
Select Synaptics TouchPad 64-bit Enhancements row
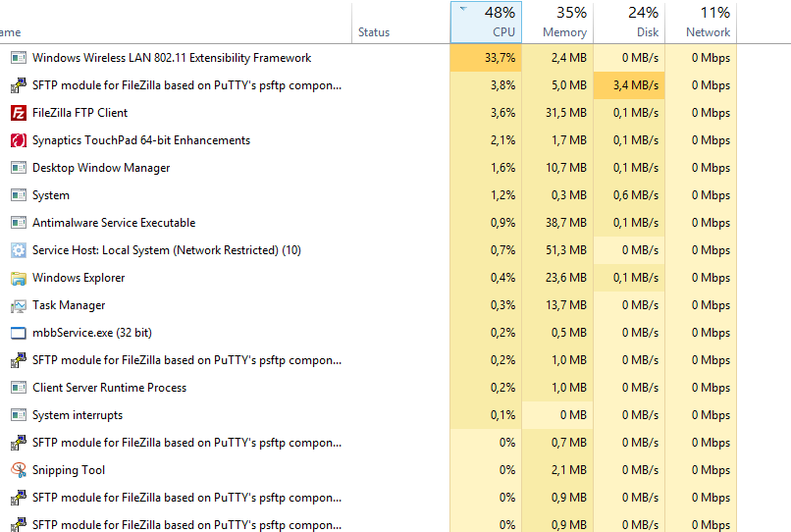(368, 139)
